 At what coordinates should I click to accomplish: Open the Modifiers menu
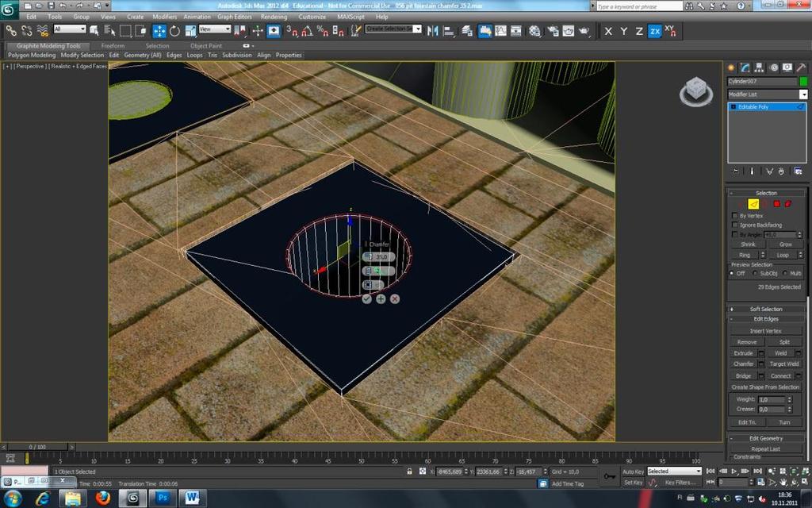point(165,17)
